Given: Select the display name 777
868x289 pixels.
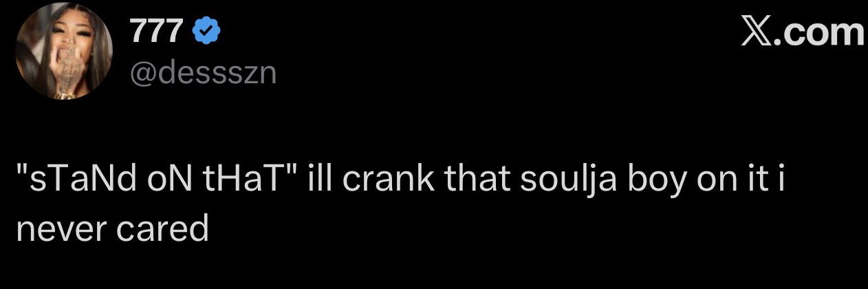Looking at the screenshot, I should point(157,33).
